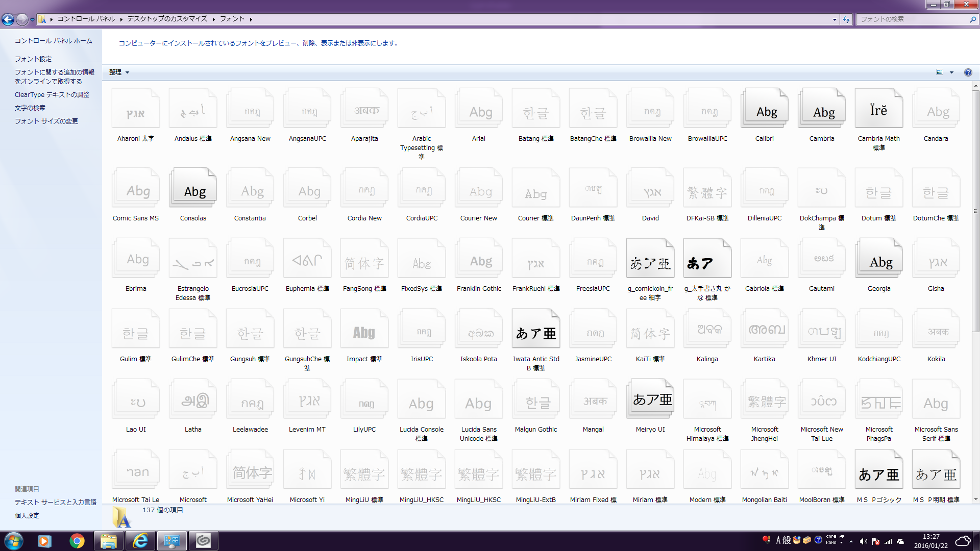Click the help question mark icon
This screenshot has width=980, height=551.
click(x=968, y=72)
